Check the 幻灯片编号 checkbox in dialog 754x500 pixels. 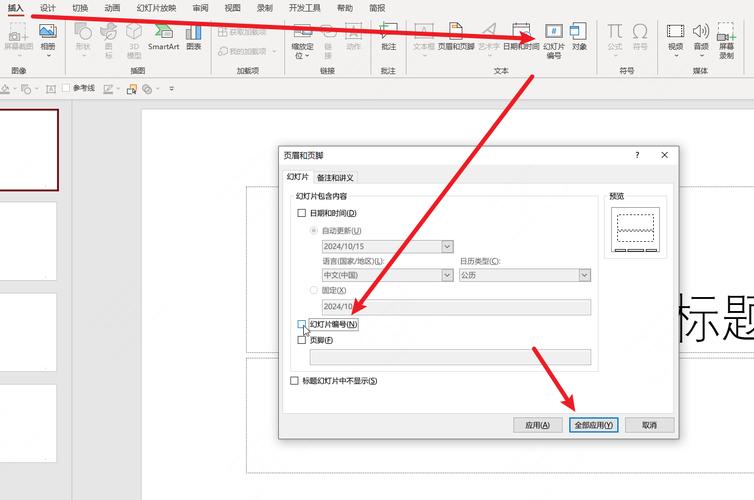point(302,325)
